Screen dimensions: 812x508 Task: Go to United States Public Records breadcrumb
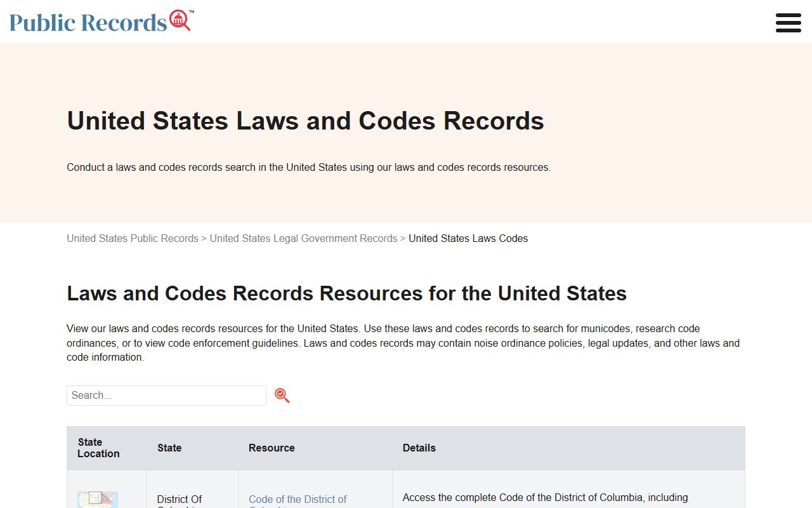coord(133,239)
